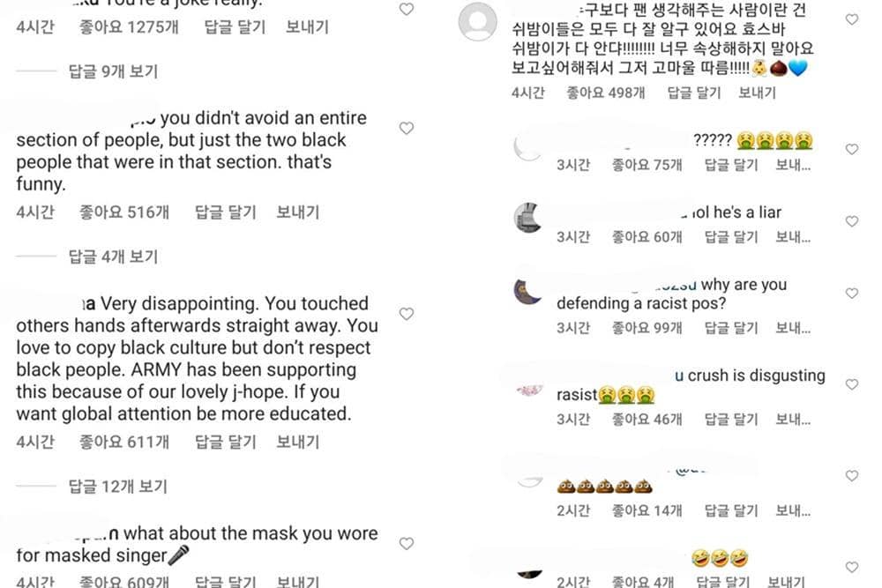Like the 'Very disappointing' comment

tap(406, 314)
